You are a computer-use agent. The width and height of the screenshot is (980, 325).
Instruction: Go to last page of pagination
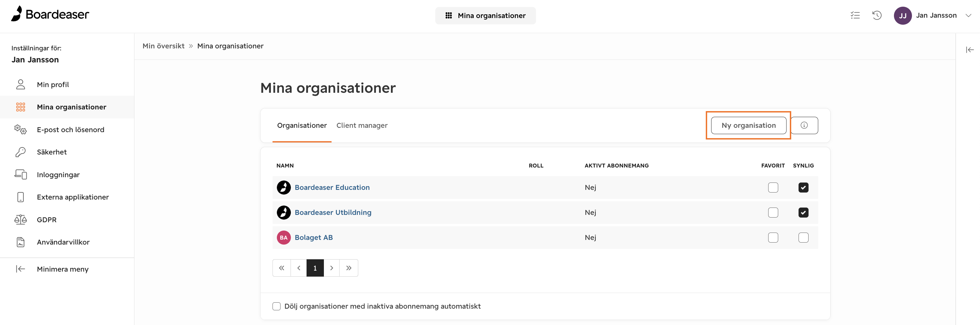(349, 268)
